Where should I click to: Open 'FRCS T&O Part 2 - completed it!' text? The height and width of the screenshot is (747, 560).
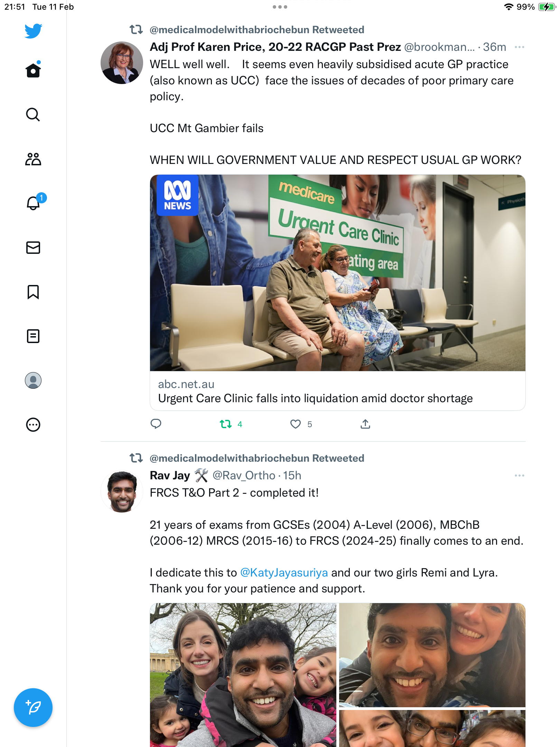click(x=234, y=493)
